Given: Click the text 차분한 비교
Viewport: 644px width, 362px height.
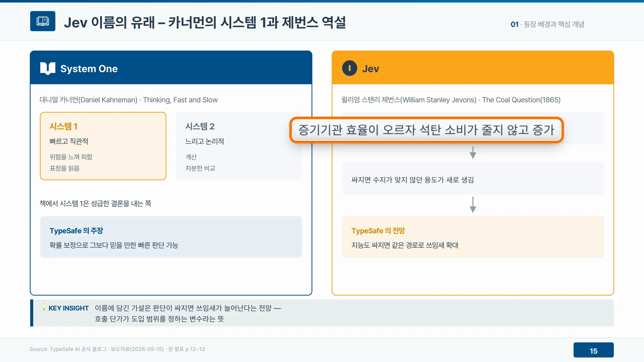Looking at the screenshot, I should coord(200,168).
